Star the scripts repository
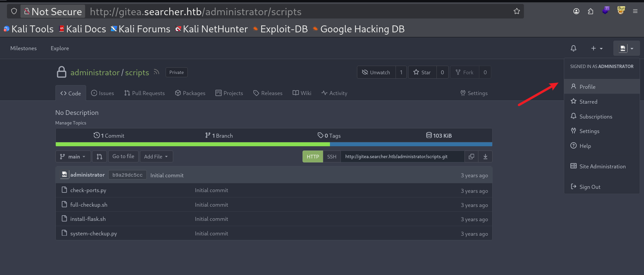The width and height of the screenshot is (644, 275). [422, 72]
